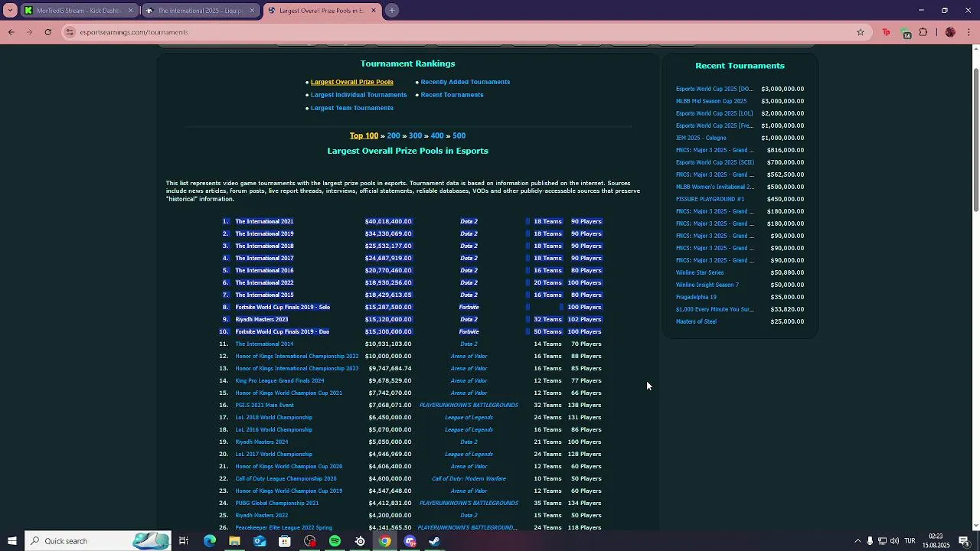Click the red TP extension icon
Image resolution: width=980 pixels, height=551 pixels.
click(x=887, y=32)
